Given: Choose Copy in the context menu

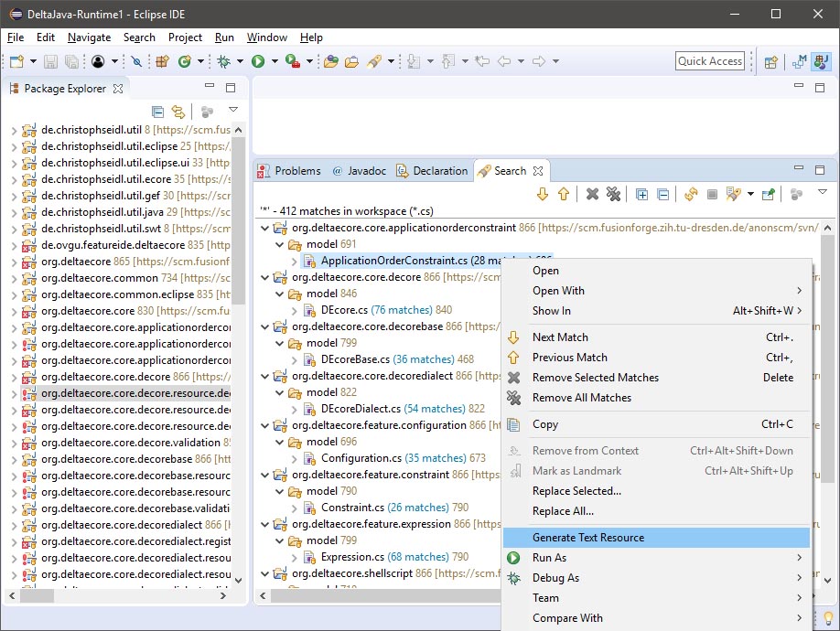Looking at the screenshot, I should (656, 424).
